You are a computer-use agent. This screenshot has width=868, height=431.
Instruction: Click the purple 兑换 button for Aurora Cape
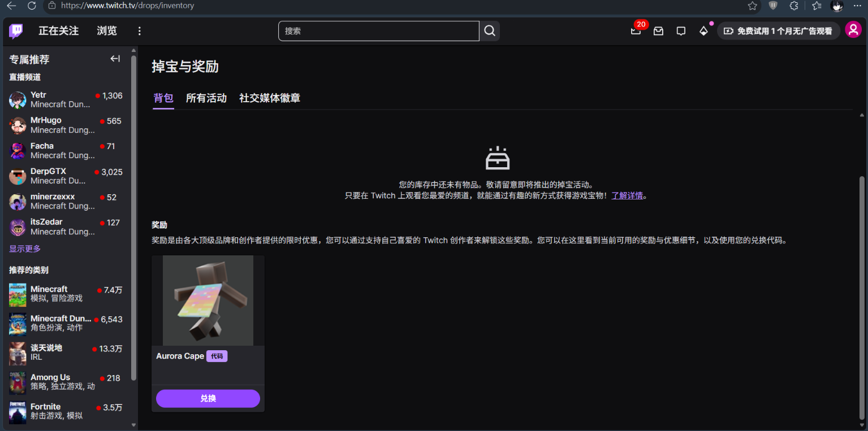pyautogui.click(x=208, y=398)
